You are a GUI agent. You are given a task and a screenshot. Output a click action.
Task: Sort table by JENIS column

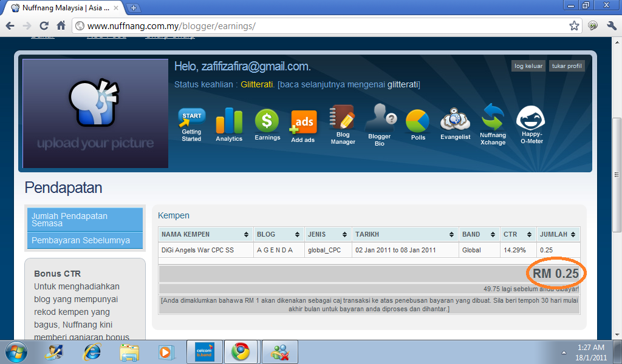tap(327, 235)
